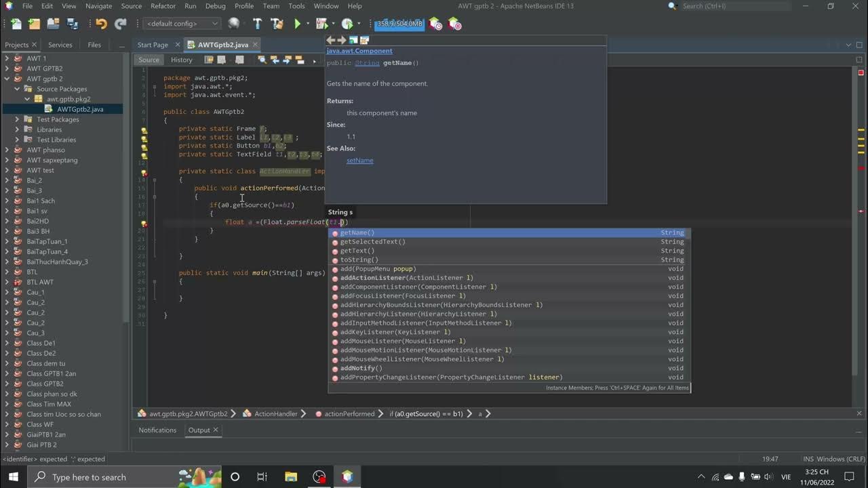The image size is (868, 488).
Task: Click the Open Project toolbar icon
Action: coord(53,24)
